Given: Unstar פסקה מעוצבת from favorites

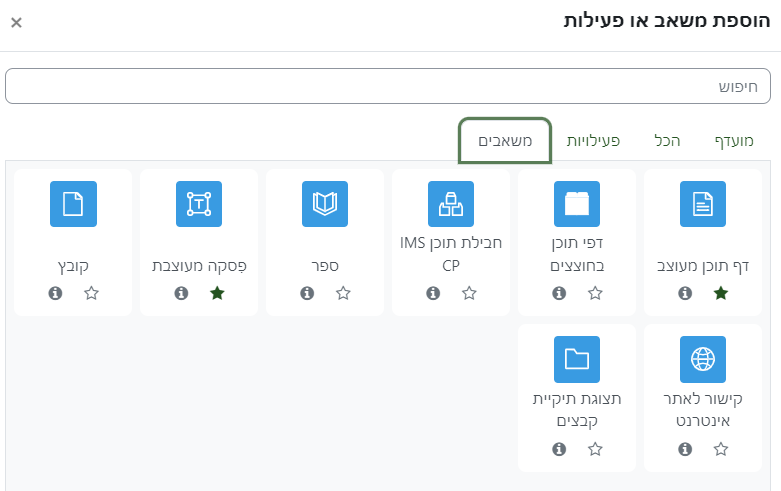Looking at the screenshot, I should pos(217,293).
